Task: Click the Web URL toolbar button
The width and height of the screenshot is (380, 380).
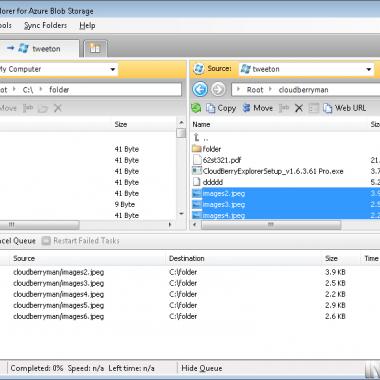Action: [345, 108]
